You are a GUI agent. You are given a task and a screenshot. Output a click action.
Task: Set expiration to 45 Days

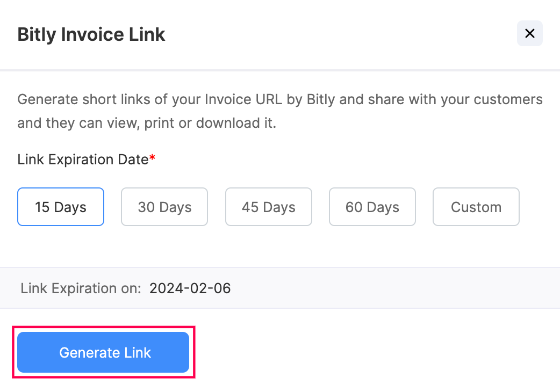(x=268, y=207)
